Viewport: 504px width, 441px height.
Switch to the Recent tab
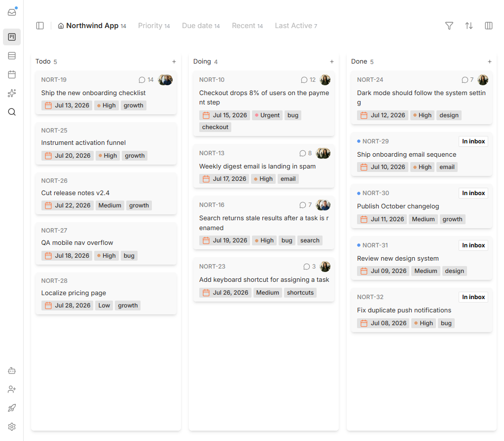coord(248,26)
